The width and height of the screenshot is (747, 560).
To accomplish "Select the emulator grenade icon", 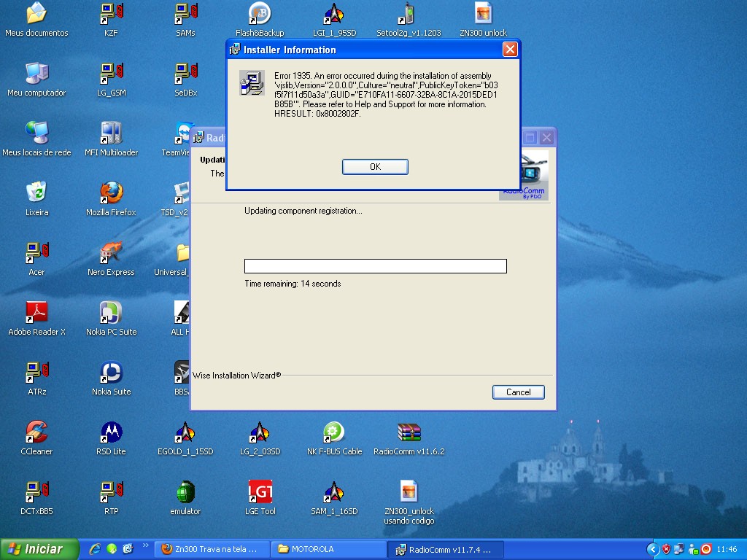I will (x=185, y=498).
